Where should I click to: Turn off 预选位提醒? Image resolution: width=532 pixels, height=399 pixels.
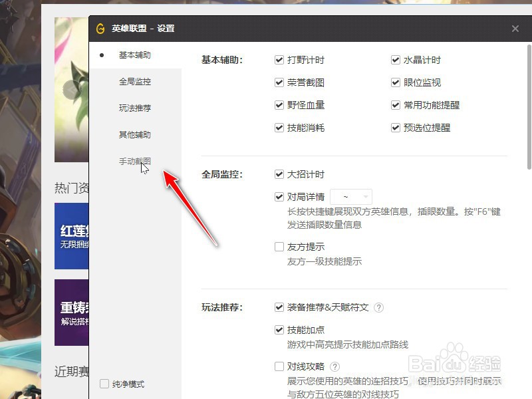pyautogui.click(x=396, y=128)
